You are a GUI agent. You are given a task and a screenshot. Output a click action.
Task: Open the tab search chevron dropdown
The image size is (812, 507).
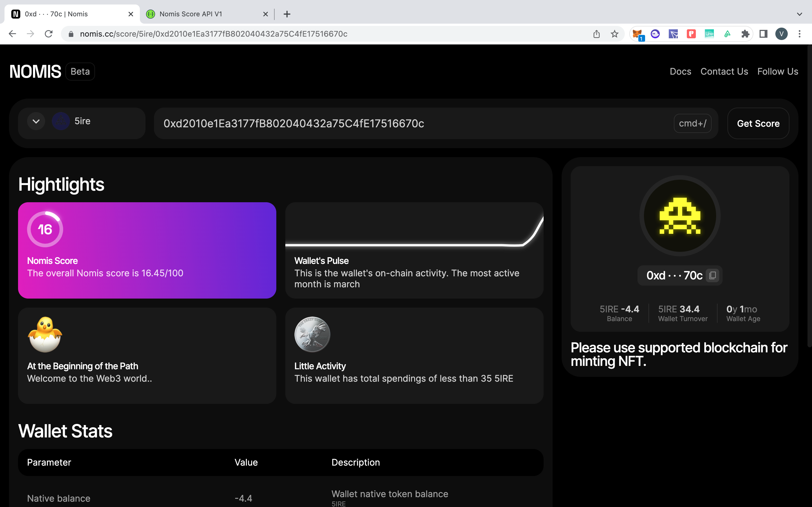coord(799,14)
